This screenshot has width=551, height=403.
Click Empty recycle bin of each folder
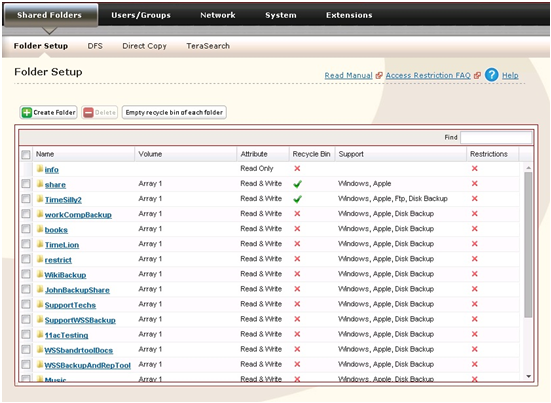pyautogui.click(x=174, y=112)
